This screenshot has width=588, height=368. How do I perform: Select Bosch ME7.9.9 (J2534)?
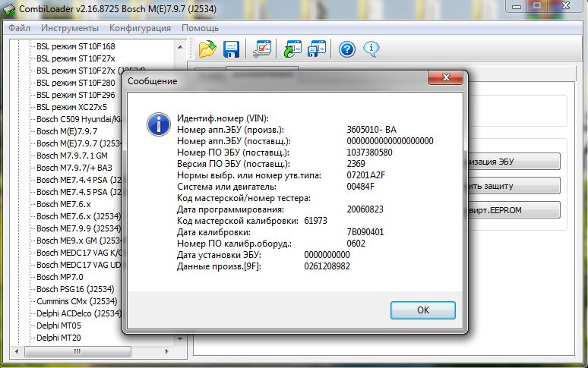(x=79, y=228)
